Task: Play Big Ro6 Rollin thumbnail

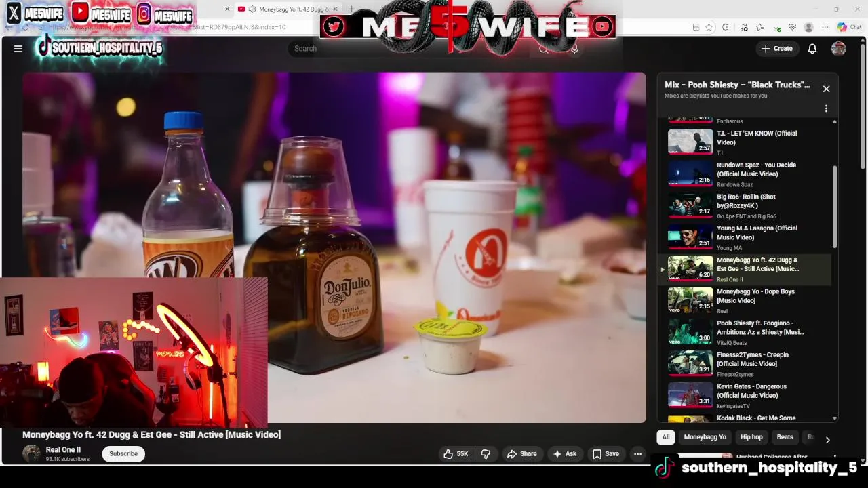Action: (690, 205)
